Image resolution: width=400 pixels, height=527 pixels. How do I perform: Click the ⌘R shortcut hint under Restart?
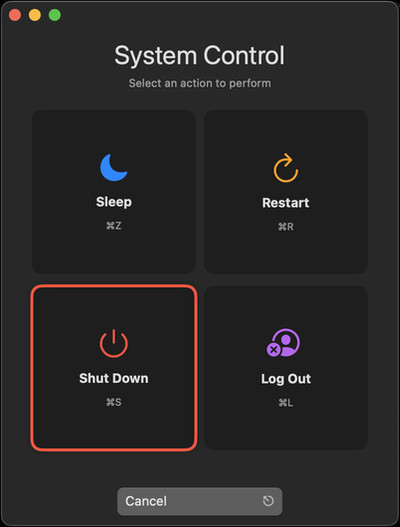click(286, 227)
